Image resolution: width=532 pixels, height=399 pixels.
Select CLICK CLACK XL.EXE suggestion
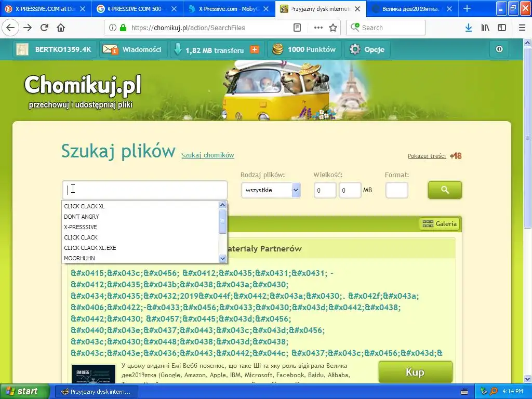tap(140, 248)
